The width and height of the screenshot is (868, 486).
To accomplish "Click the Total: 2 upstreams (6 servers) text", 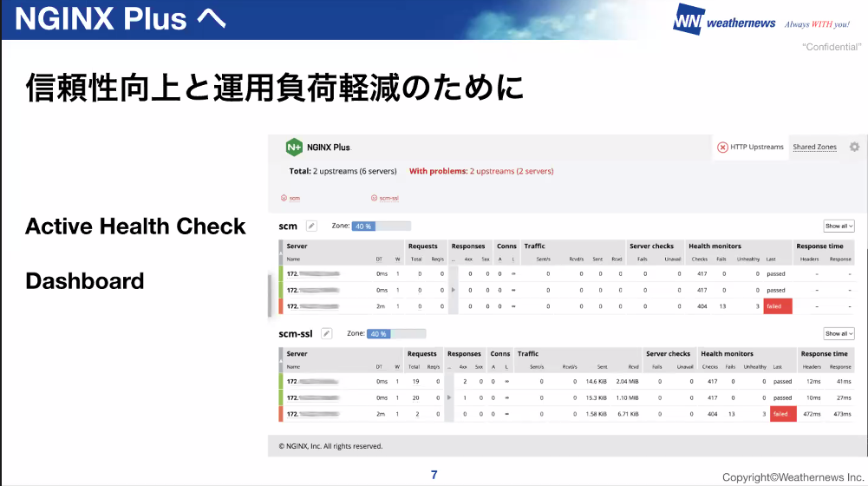I will 343,171.
